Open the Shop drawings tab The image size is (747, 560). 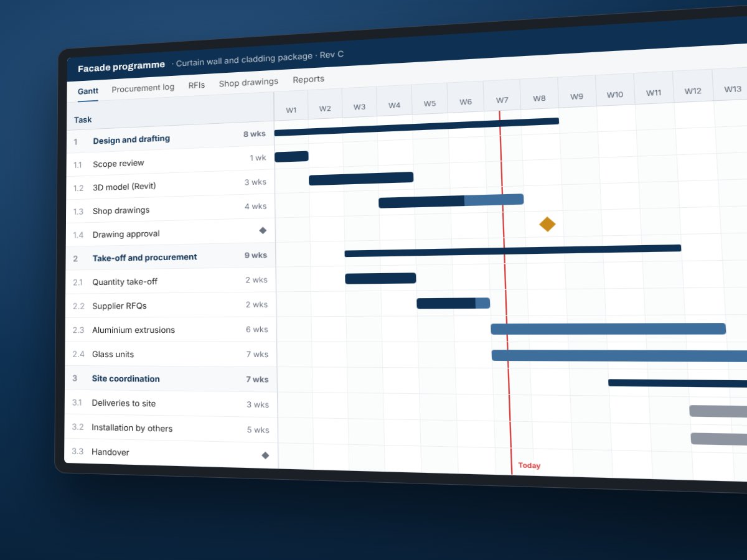point(248,82)
